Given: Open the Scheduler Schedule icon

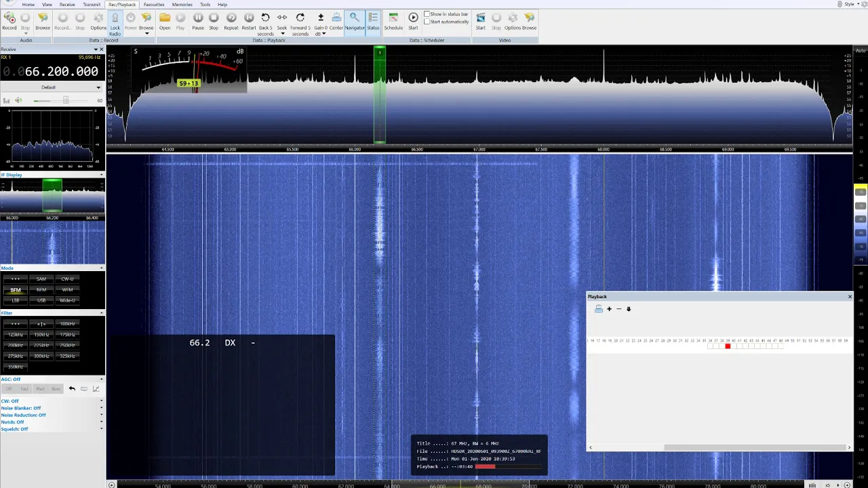Looking at the screenshot, I should pyautogui.click(x=393, y=20).
